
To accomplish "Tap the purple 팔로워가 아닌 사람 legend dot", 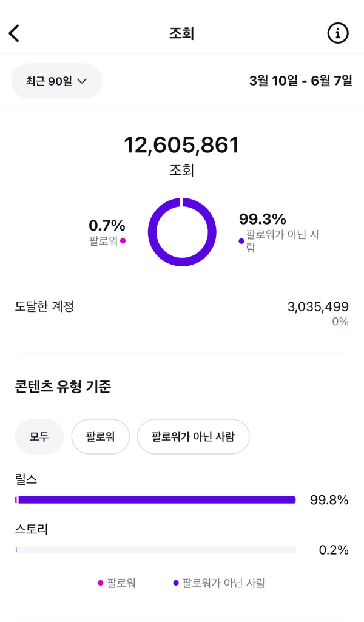I will pyautogui.click(x=176, y=583).
